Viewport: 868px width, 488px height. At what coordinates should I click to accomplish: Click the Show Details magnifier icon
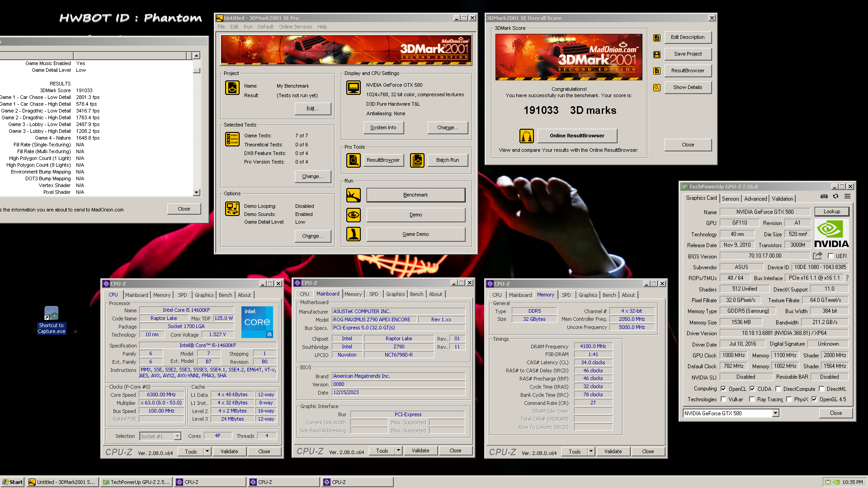pyautogui.click(x=657, y=88)
